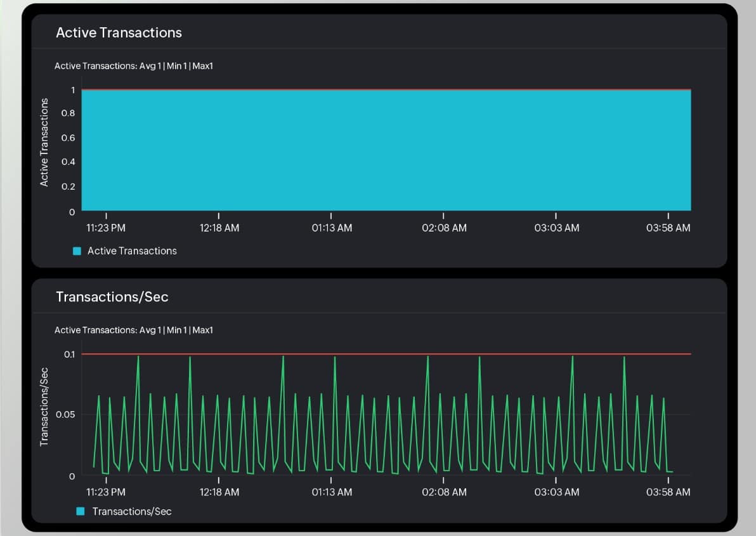Click the 0.1 y-axis value on the Transactions/Sec chart

[x=69, y=355]
